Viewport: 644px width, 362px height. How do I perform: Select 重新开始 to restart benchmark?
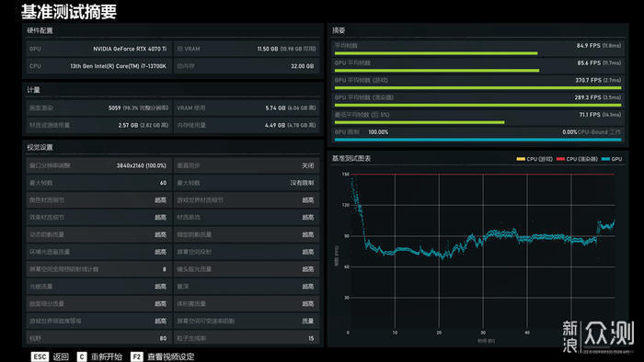pyautogui.click(x=107, y=356)
